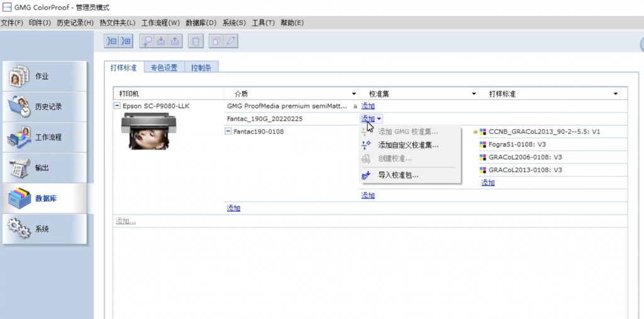The width and height of the screenshot is (644, 319).
Task: Open the 数据库 sidebar section
Action: pos(45,198)
